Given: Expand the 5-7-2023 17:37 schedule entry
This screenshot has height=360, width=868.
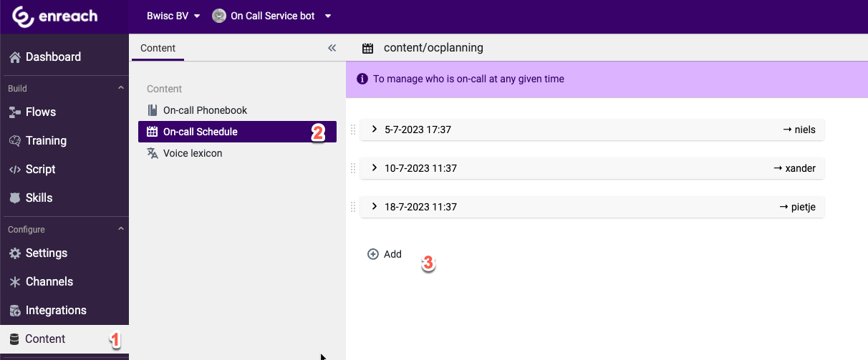Looking at the screenshot, I should [374, 130].
